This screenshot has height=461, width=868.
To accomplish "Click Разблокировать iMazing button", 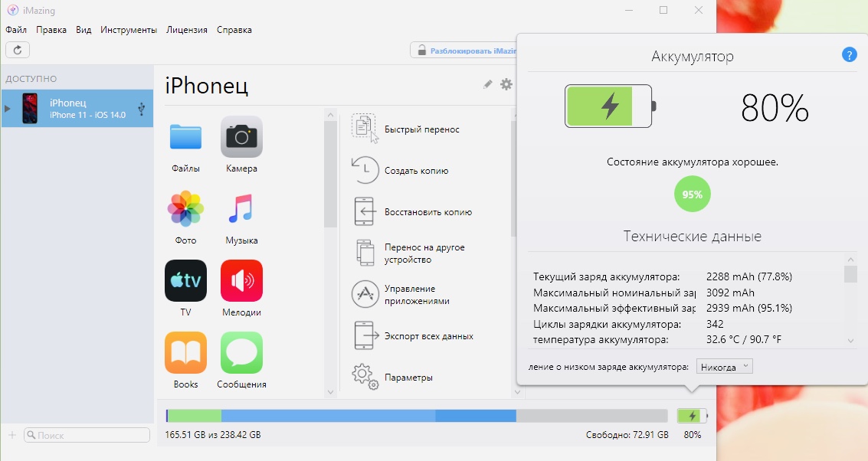I will click(464, 51).
